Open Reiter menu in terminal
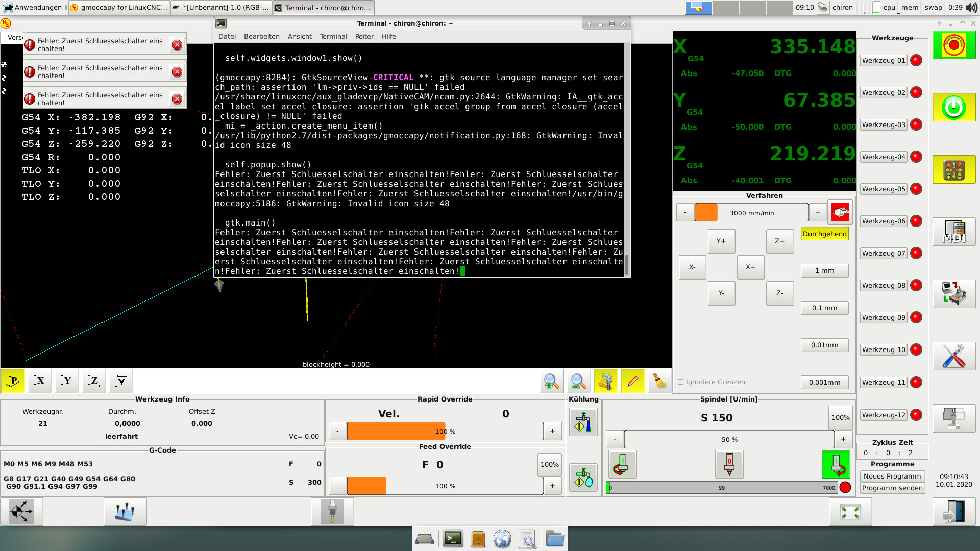 click(364, 37)
